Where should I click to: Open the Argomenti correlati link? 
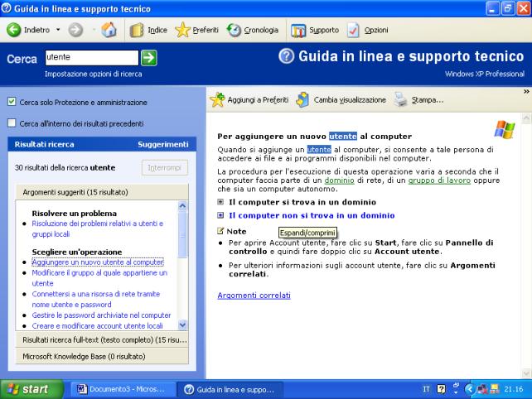(x=254, y=296)
